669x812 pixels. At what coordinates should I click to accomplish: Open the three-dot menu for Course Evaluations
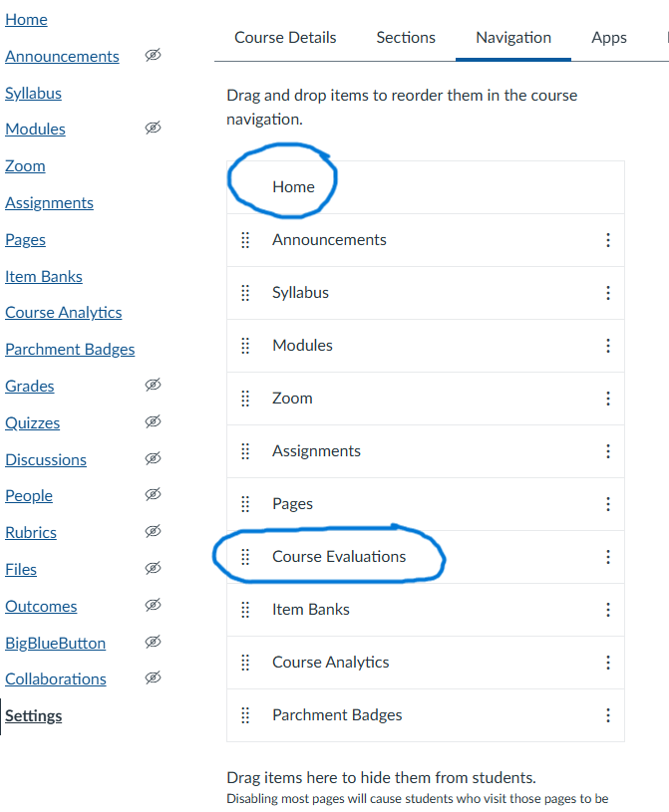[607, 557]
